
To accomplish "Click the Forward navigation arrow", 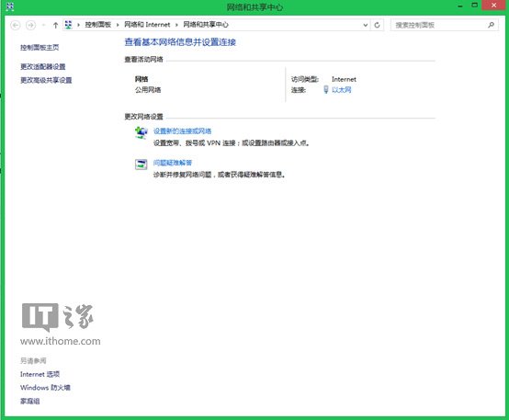I will (x=31, y=25).
